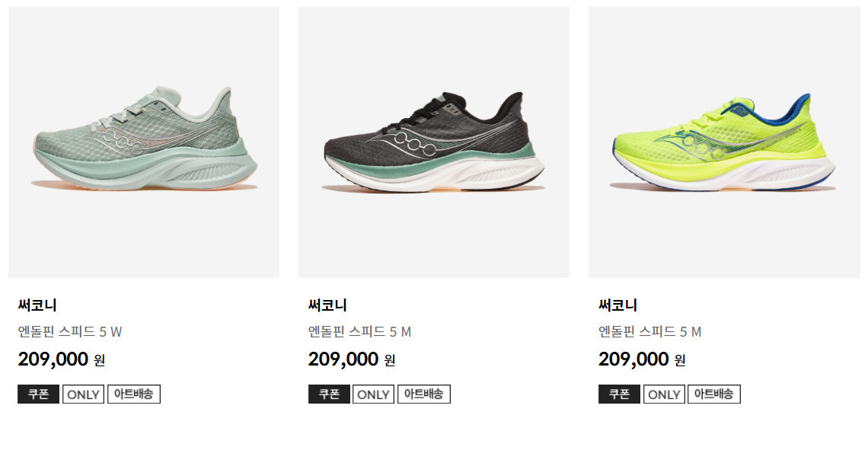Click the price under the black shoe

tap(352, 359)
